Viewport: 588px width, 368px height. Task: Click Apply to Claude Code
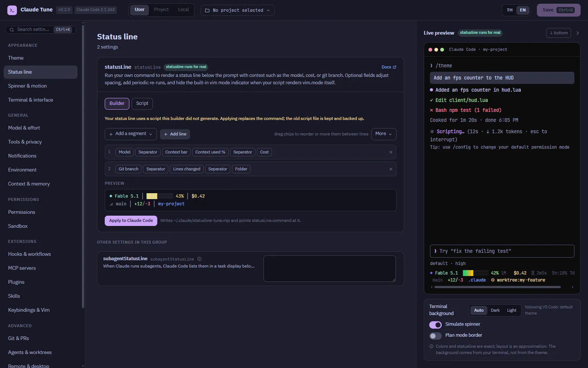tap(131, 221)
